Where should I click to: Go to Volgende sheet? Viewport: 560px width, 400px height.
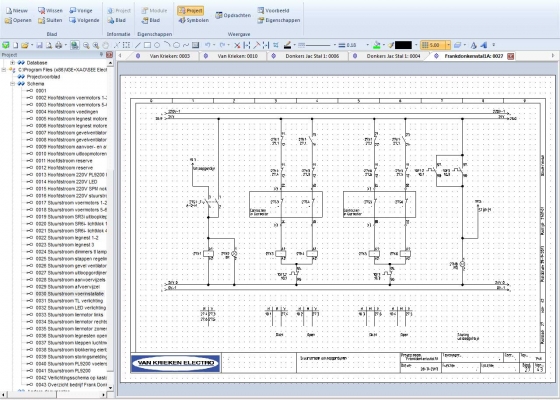pyautogui.click(x=84, y=20)
